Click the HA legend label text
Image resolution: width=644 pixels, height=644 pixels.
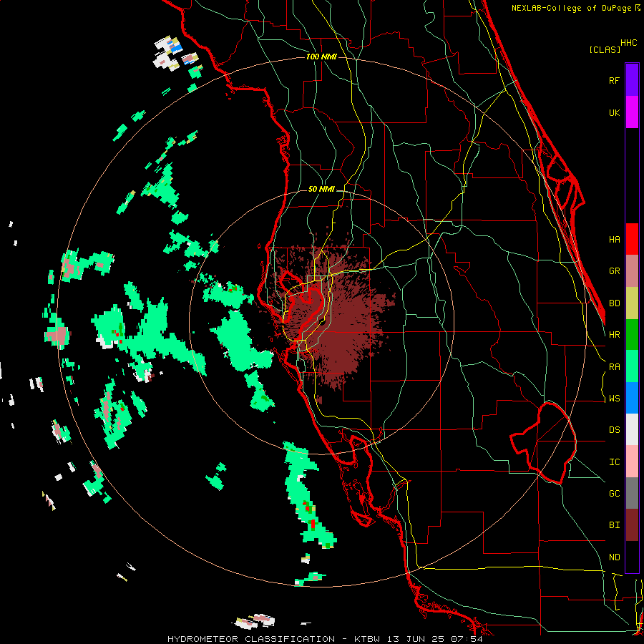point(614,239)
